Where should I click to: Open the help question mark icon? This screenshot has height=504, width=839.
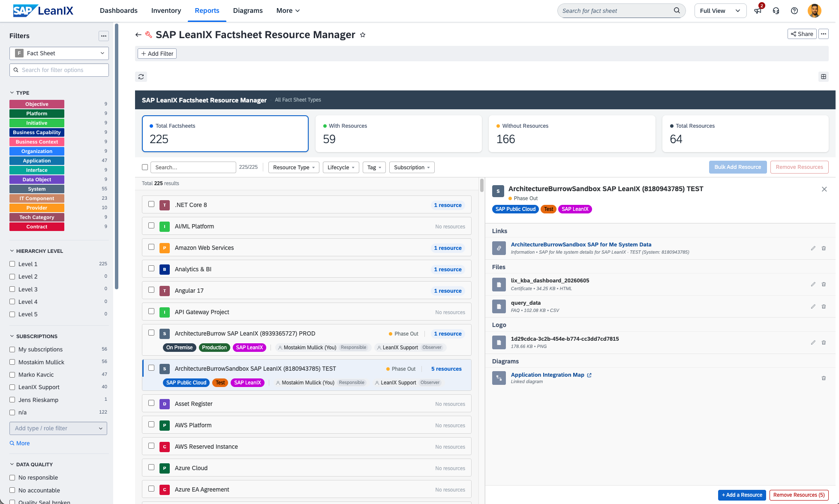pyautogui.click(x=794, y=11)
